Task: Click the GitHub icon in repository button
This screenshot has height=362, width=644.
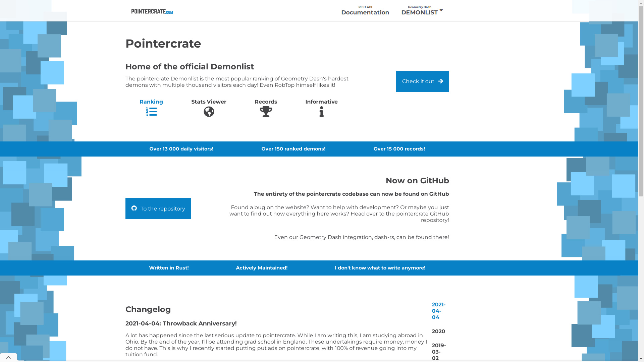Action: click(x=134, y=208)
